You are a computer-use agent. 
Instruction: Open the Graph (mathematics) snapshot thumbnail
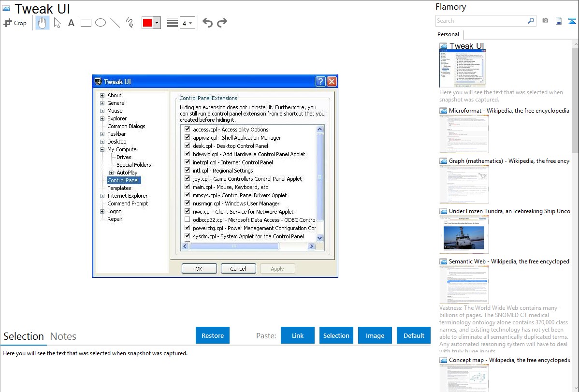[464, 184]
